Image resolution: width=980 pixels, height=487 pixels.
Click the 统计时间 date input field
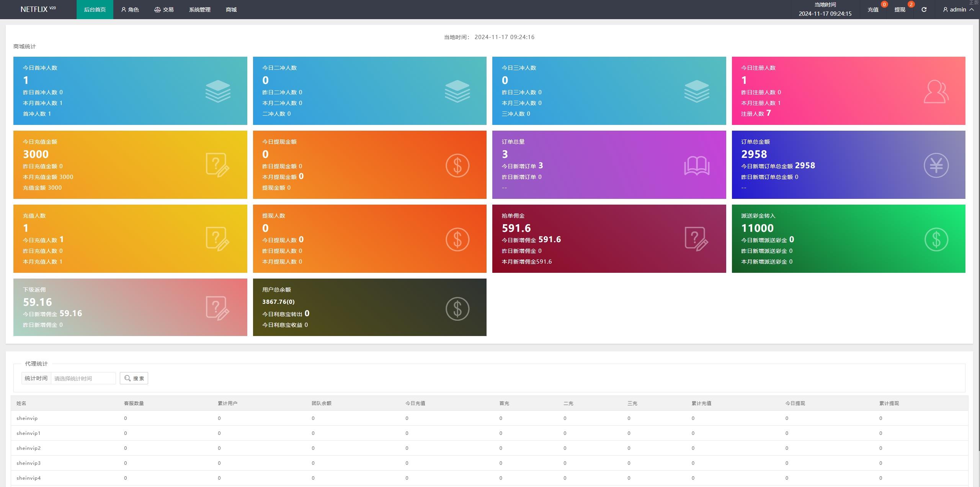tap(83, 378)
